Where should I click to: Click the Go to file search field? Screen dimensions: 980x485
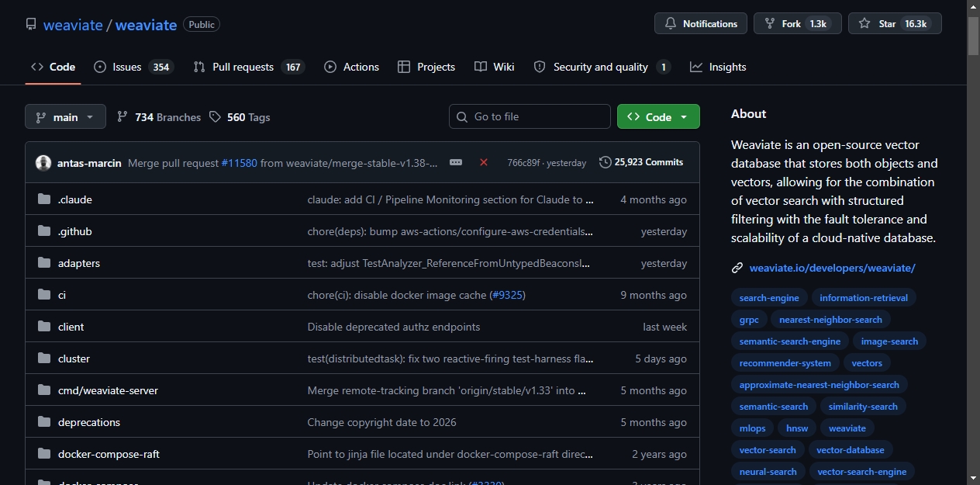pos(530,116)
